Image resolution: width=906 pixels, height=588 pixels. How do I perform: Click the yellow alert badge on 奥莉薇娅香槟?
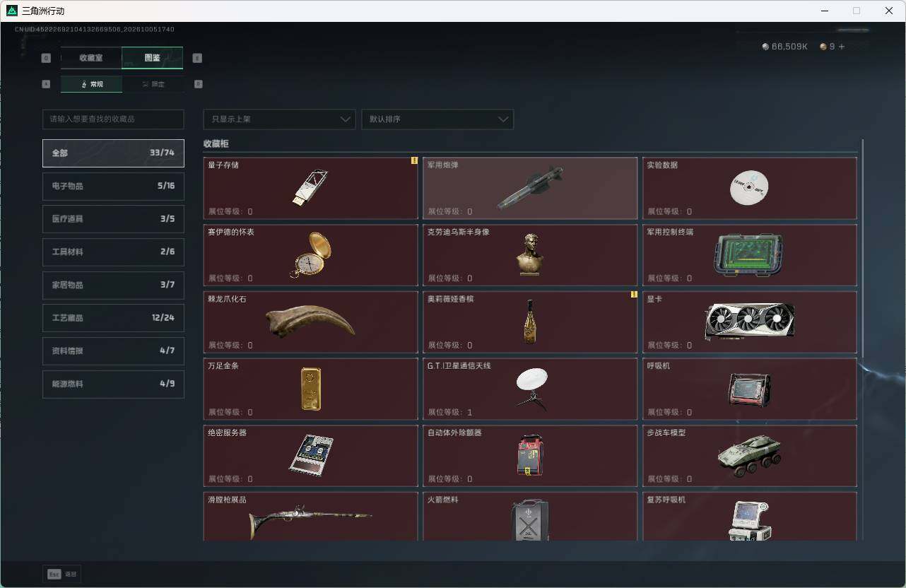[x=634, y=295]
